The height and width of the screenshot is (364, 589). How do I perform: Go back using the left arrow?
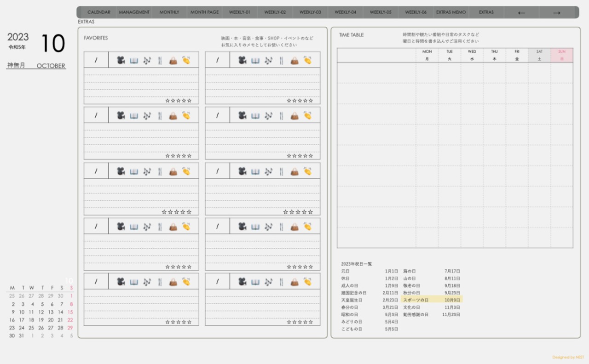[521, 12]
